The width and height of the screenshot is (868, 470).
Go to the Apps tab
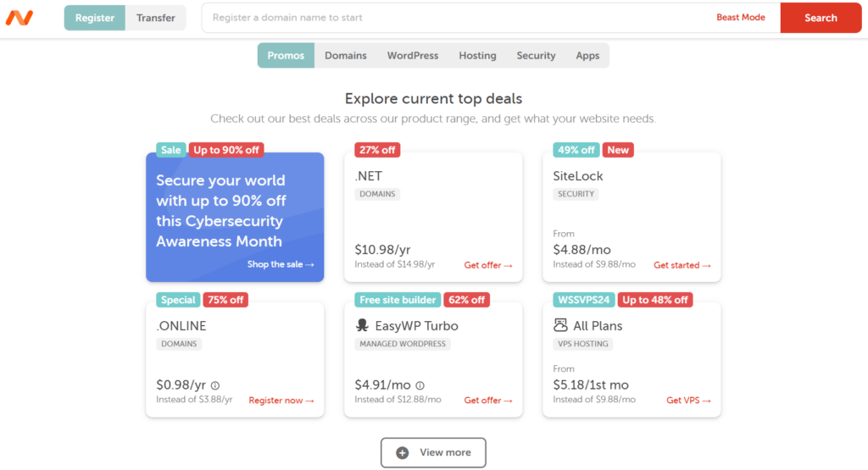[x=587, y=55]
